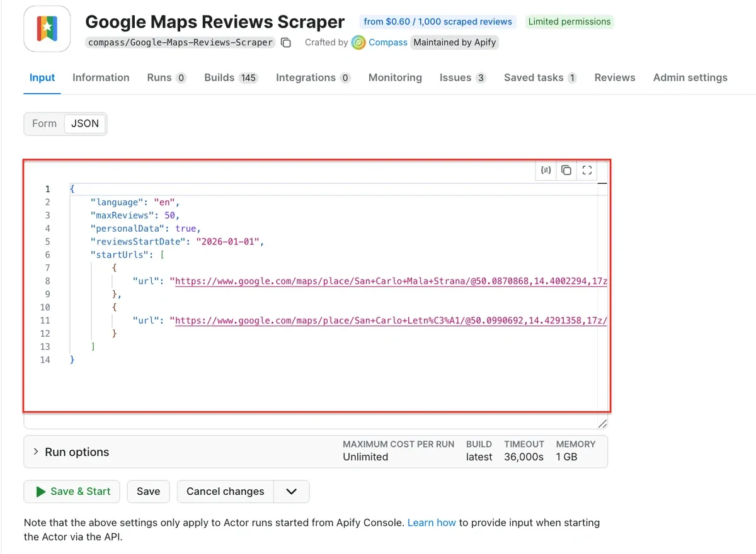This screenshot has width=756, height=554.
Task: Open the Cancel changes dropdown arrow
Action: pos(292,492)
